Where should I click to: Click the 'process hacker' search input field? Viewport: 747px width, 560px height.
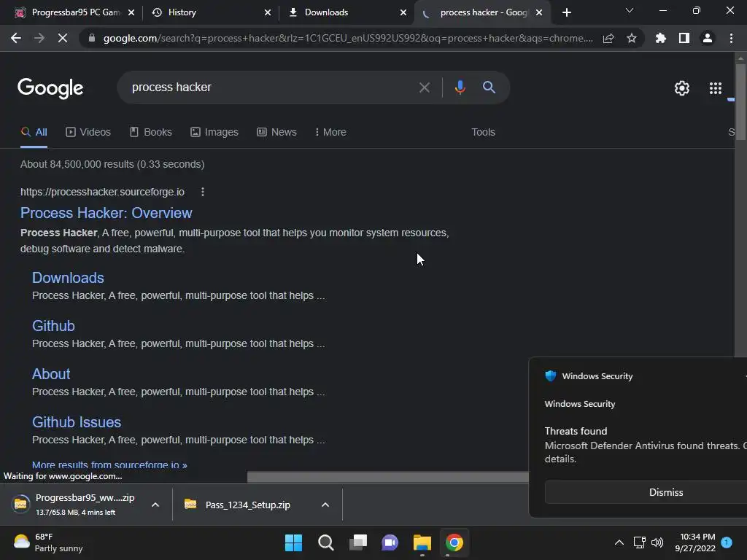click(x=267, y=87)
